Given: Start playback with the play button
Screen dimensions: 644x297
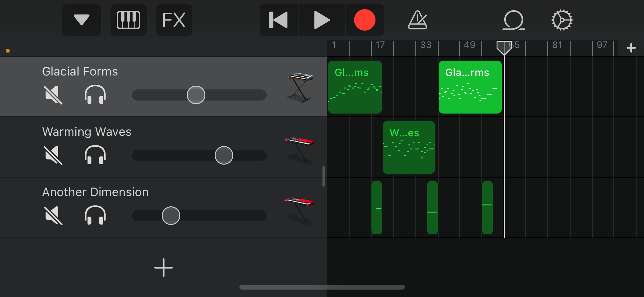Looking at the screenshot, I should pos(322,20).
